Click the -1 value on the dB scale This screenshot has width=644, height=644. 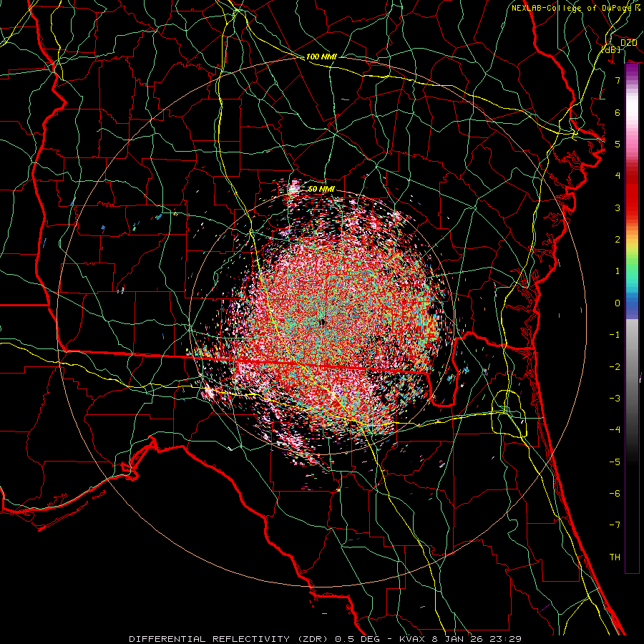click(x=615, y=335)
